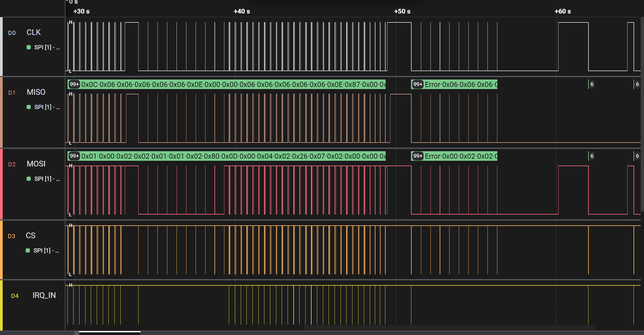
Task: Select the CLK channel label
Action: click(33, 32)
